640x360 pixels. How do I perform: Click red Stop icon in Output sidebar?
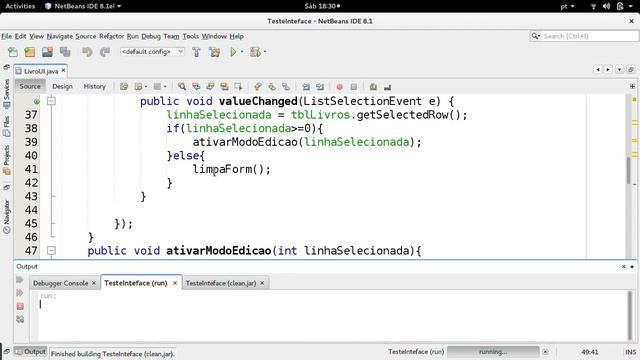pos(20,307)
